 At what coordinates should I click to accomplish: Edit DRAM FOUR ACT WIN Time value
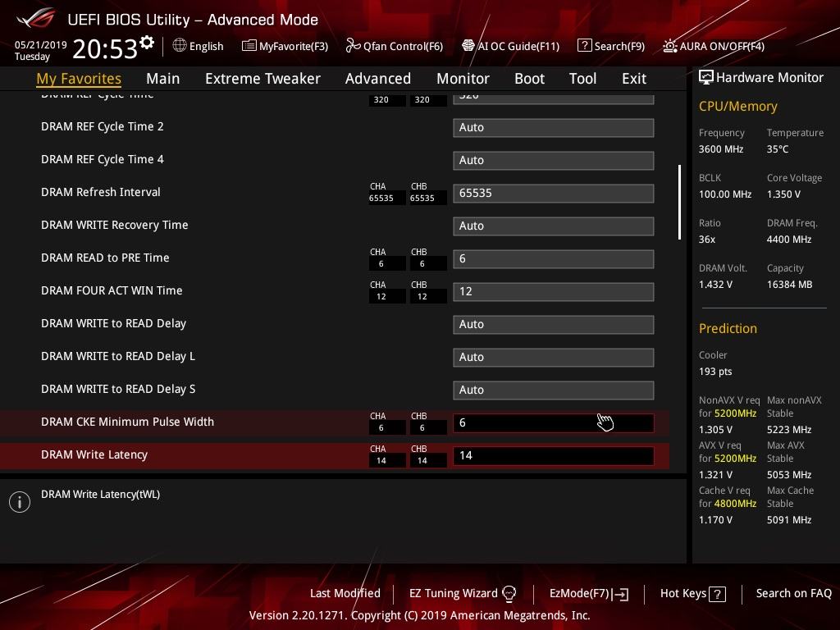pyautogui.click(x=554, y=291)
